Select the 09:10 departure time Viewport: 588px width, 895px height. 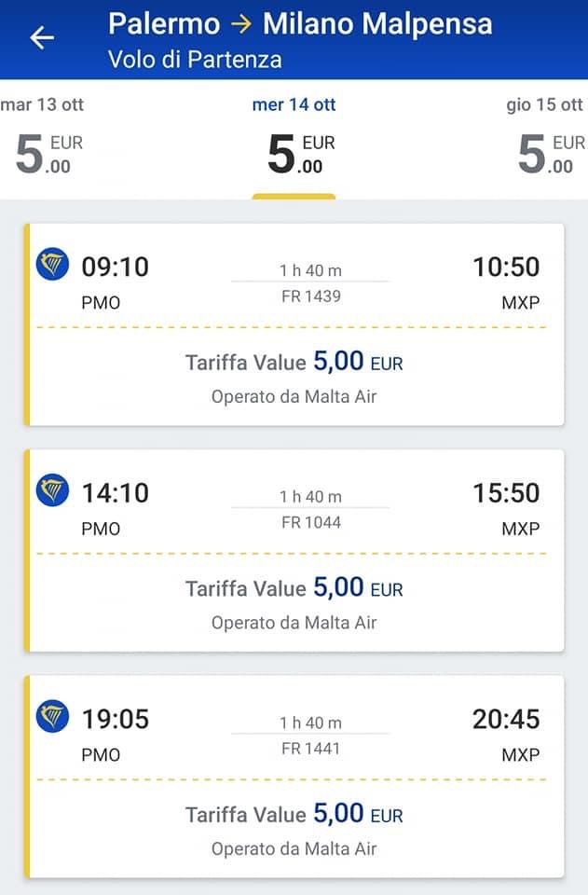(x=115, y=267)
